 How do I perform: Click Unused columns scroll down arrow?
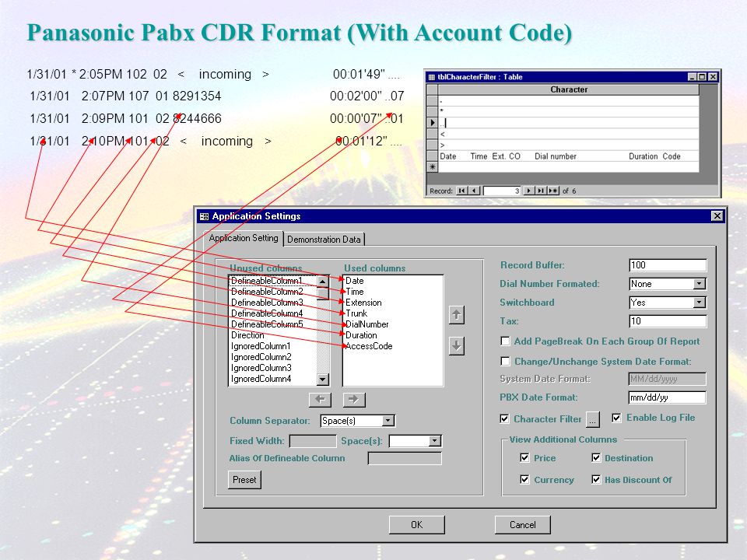click(x=322, y=380)
